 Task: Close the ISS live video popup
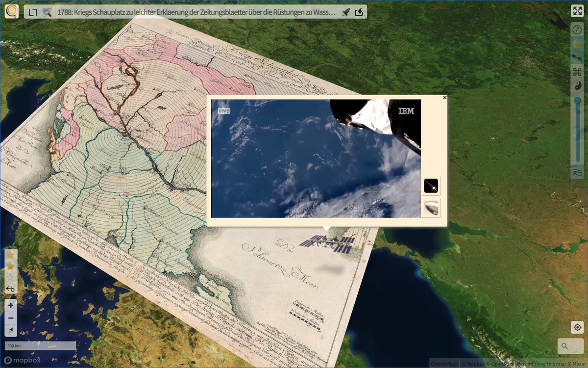pyautogui.click(x=445, y=98)
